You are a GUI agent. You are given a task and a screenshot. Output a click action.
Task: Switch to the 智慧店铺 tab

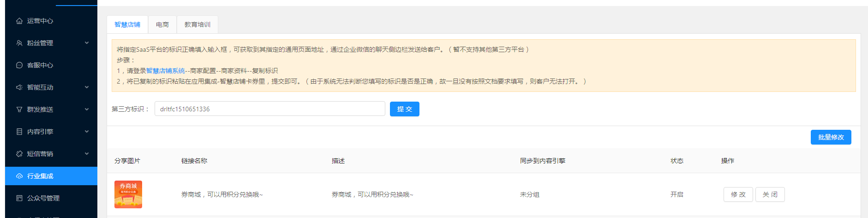[x=127, y=24]
